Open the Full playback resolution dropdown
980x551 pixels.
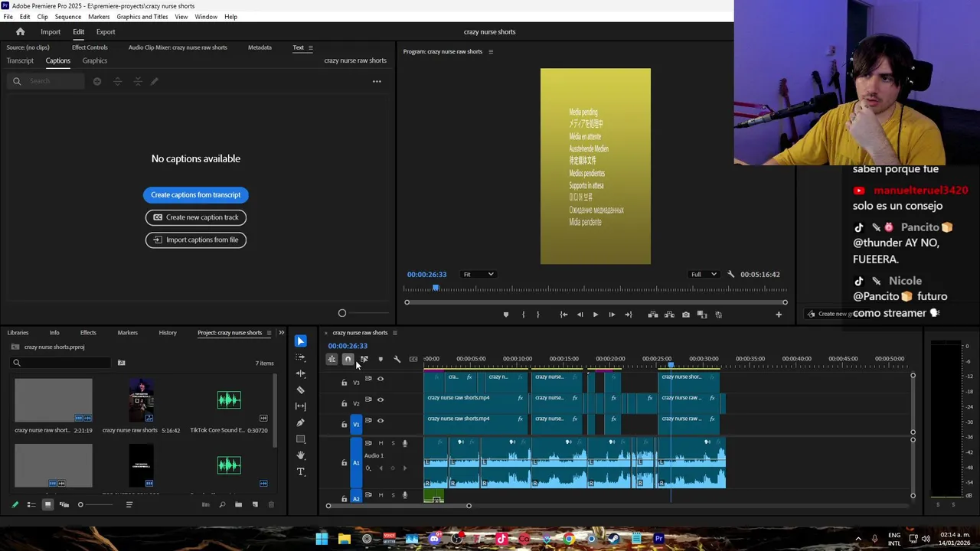point(704,275)
